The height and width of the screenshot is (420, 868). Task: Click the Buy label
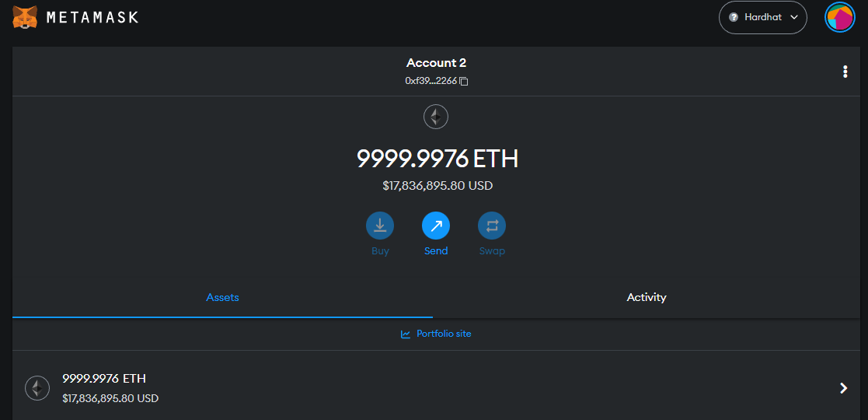click(x=380, y=251)
